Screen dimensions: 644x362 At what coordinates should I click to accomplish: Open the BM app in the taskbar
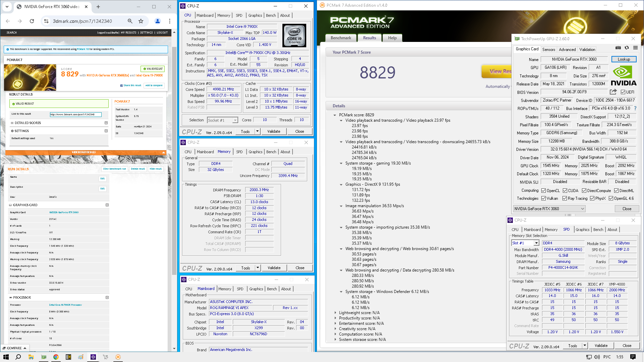point(68,357)
